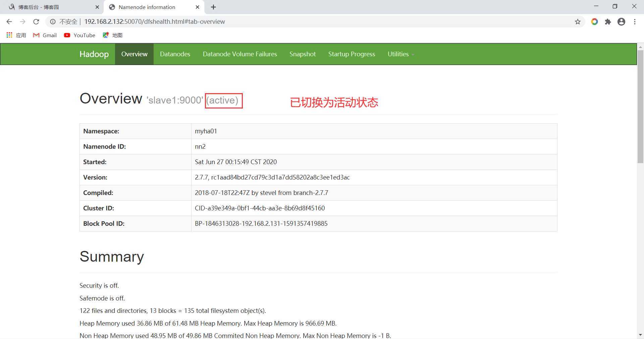Open the Gmail bookmark

pyautogui.click(x=45, y=35)
